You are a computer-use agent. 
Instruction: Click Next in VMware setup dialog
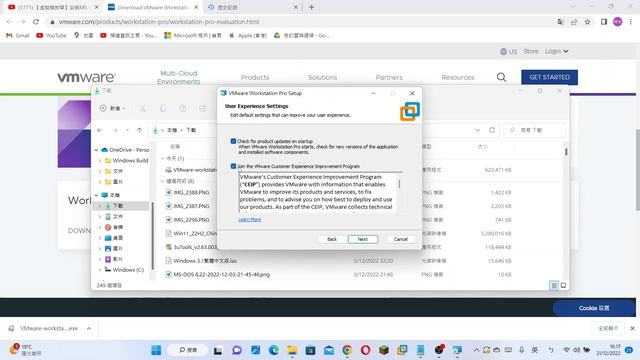click(x=363, y=239)
